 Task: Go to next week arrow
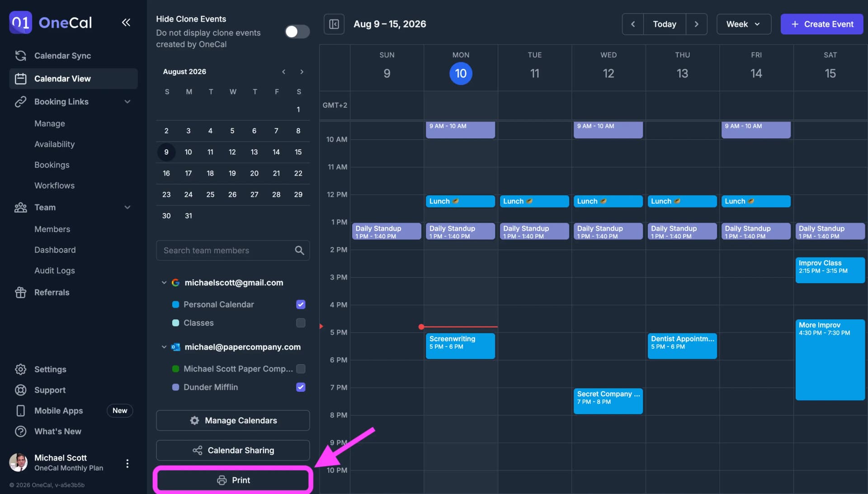(x=697, y=24)
